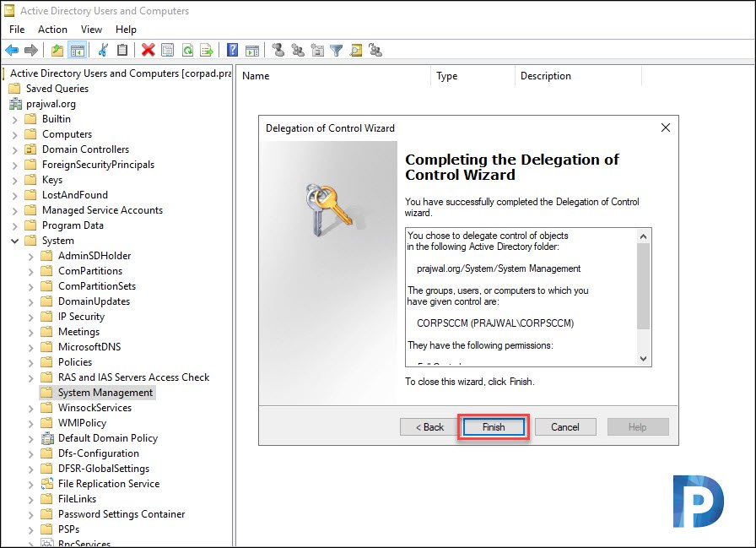Toggle the Show/Hide Action Pane icon
Image resolution: width=756 pixels, height=548 pixels.
coord(252,50)
